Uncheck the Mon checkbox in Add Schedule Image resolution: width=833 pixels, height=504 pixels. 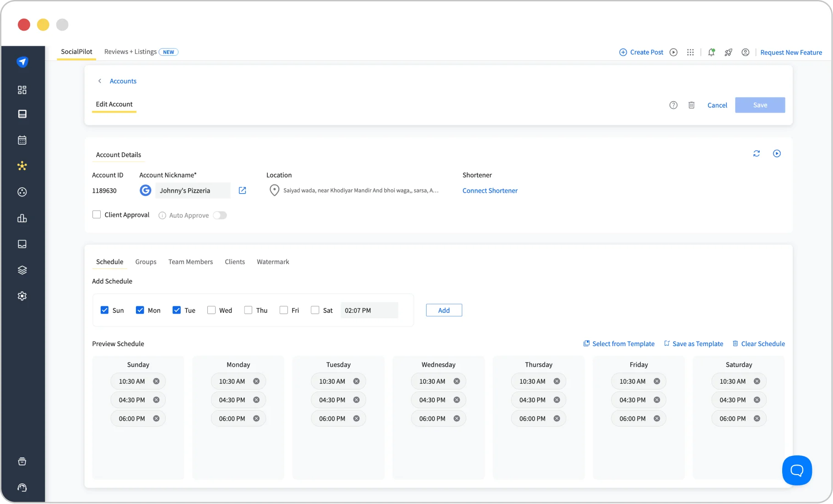coord(140,310)
